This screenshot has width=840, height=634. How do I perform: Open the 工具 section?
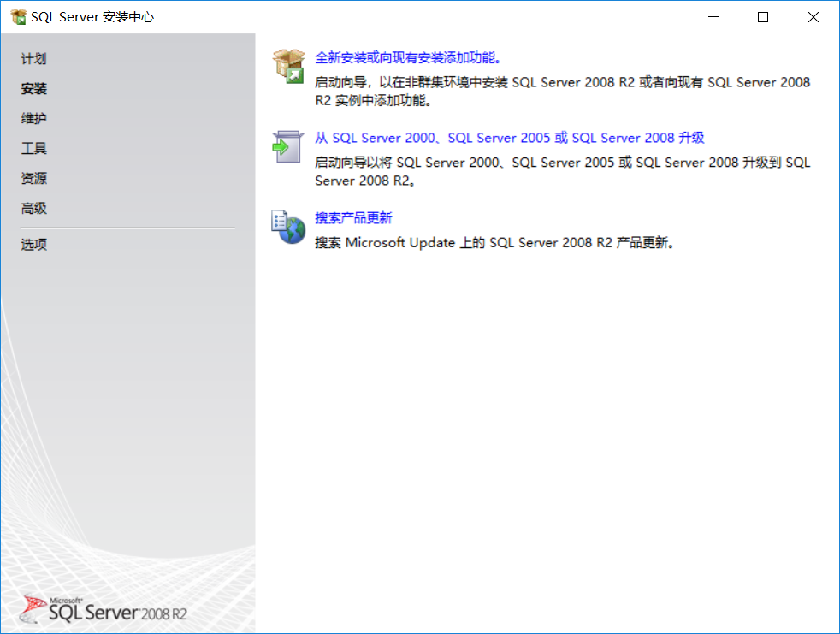(x=34, y=148)
